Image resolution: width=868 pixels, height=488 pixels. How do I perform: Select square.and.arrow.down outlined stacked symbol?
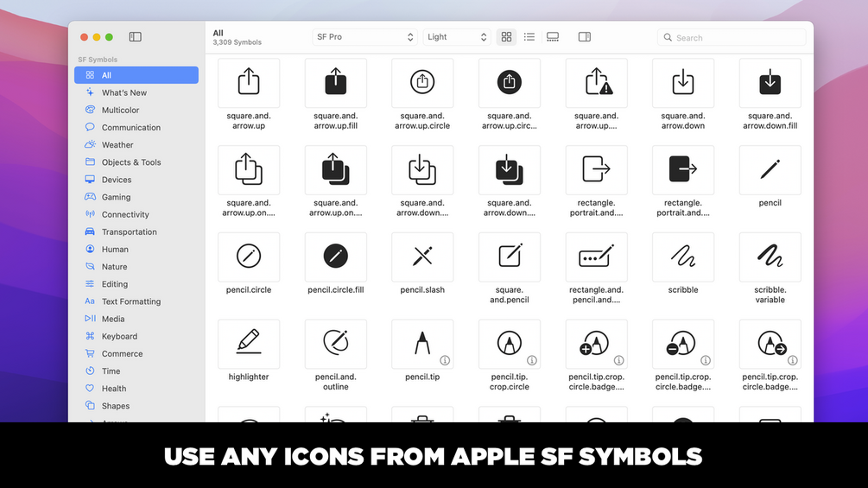(x=422, y=170)
